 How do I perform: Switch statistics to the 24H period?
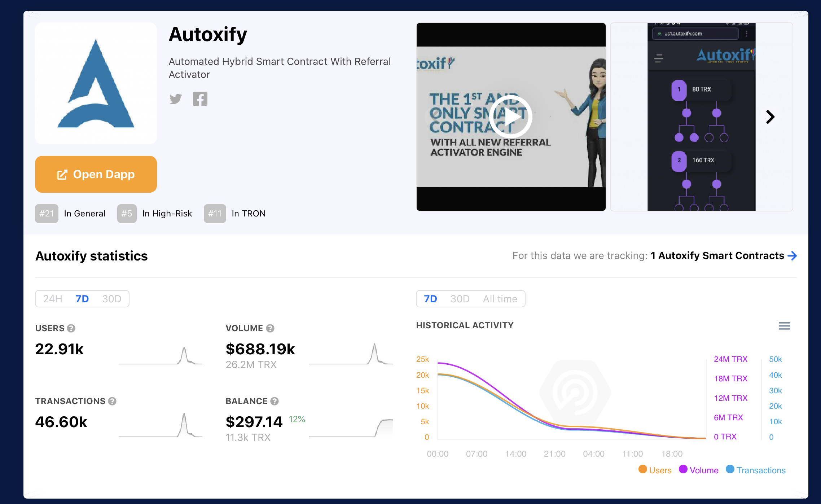click(x=53, y=299)
